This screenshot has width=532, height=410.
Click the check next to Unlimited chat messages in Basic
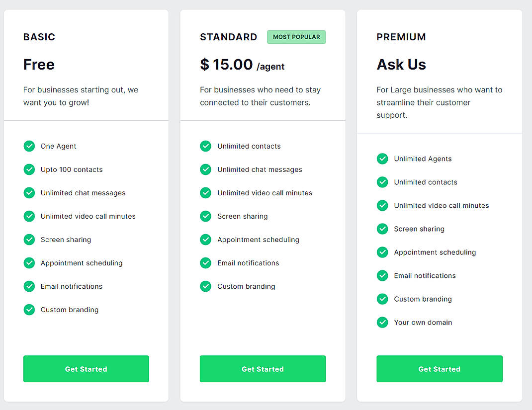pos(29,193)
